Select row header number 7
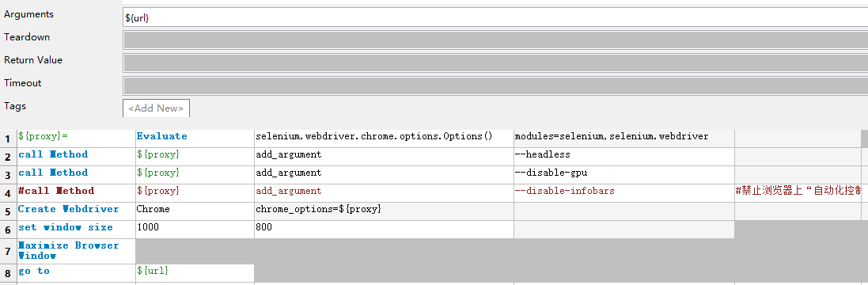The width and height of the screenshot is (868, 285). [x=8, y=251]
